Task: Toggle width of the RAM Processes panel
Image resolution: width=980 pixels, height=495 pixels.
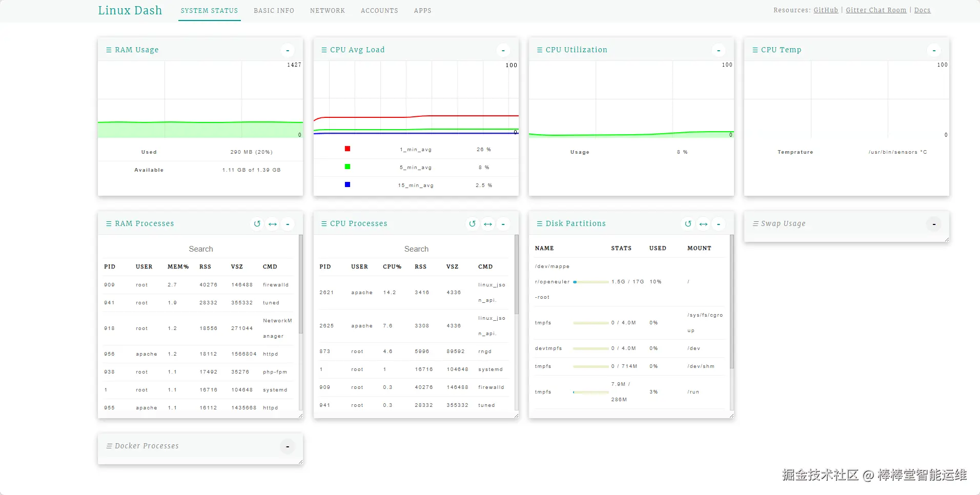Action: click(273, 224)
